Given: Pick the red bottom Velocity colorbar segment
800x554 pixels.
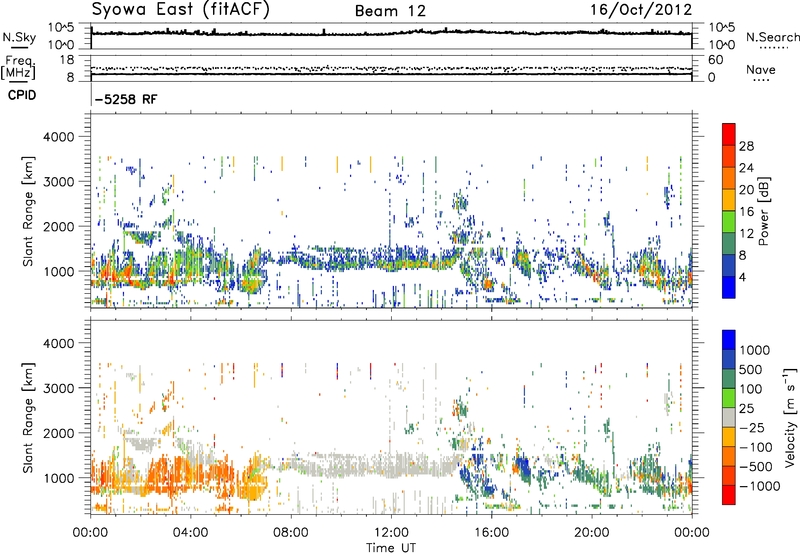Looking at the screenshot, I should point(729,495).
